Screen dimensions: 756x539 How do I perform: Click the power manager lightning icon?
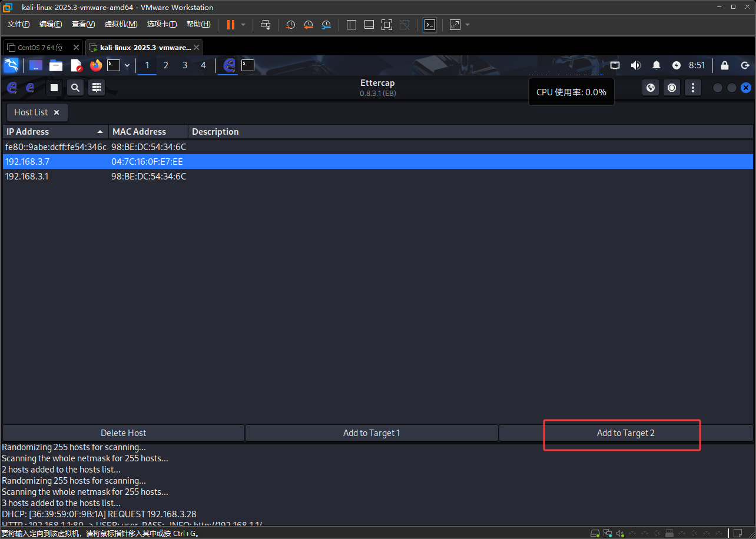coord(677,65)
